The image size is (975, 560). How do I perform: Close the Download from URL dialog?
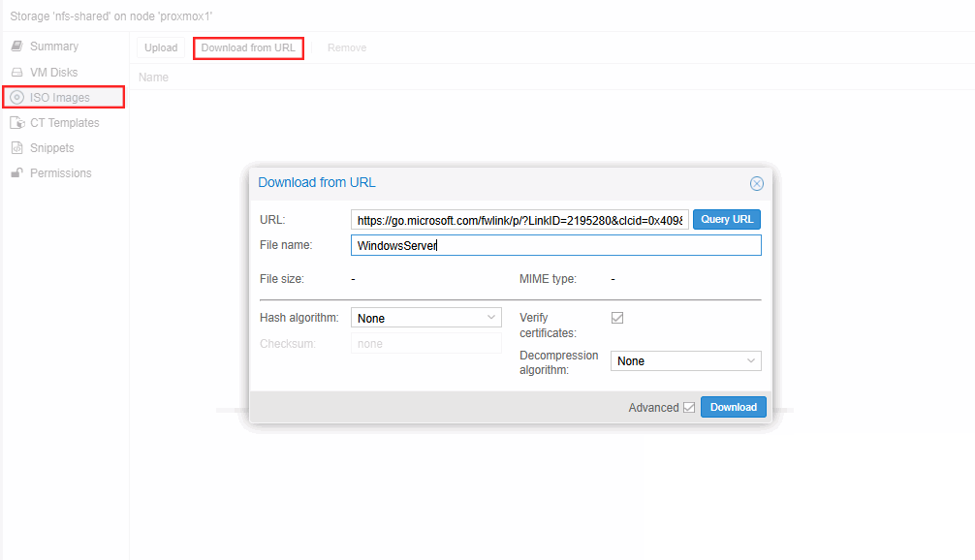[757, 183]
